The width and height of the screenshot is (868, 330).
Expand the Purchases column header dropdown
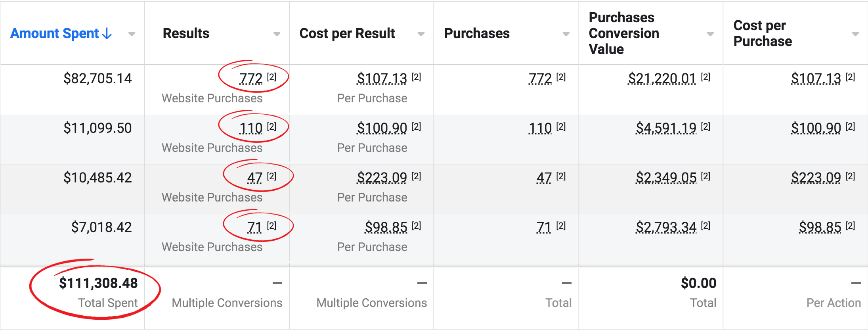tap(566, 34)
